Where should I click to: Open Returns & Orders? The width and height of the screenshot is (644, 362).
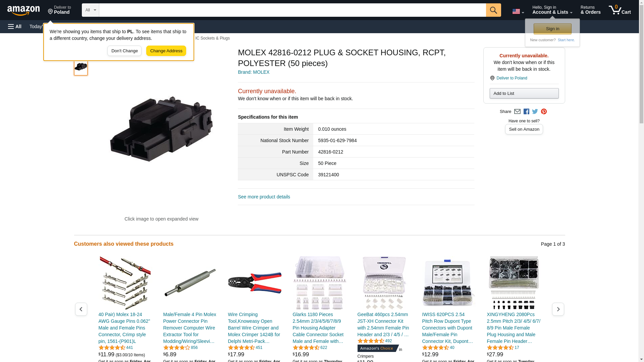pos(590,10)
